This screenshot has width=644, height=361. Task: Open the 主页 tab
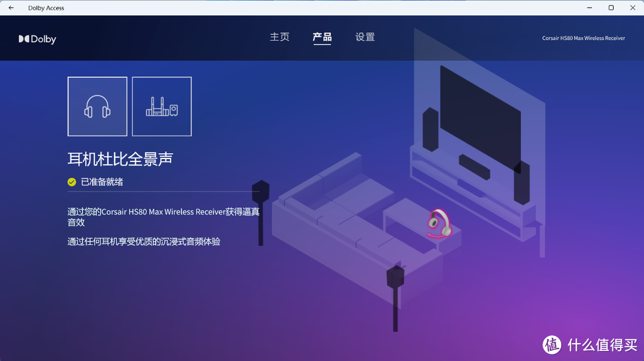(x=280, y=37)
